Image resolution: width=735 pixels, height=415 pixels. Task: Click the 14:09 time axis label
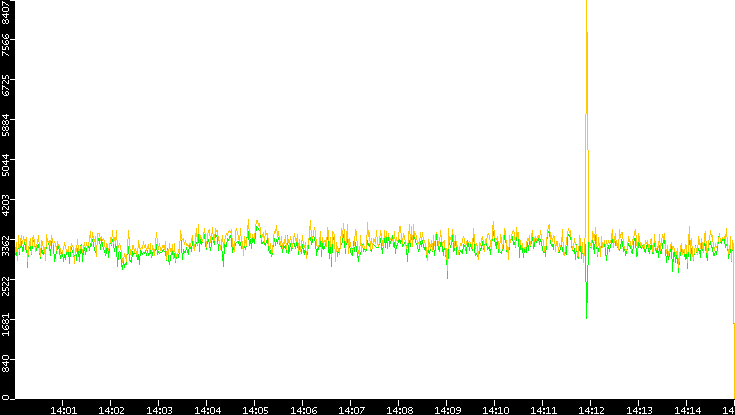tap(447, 411)
